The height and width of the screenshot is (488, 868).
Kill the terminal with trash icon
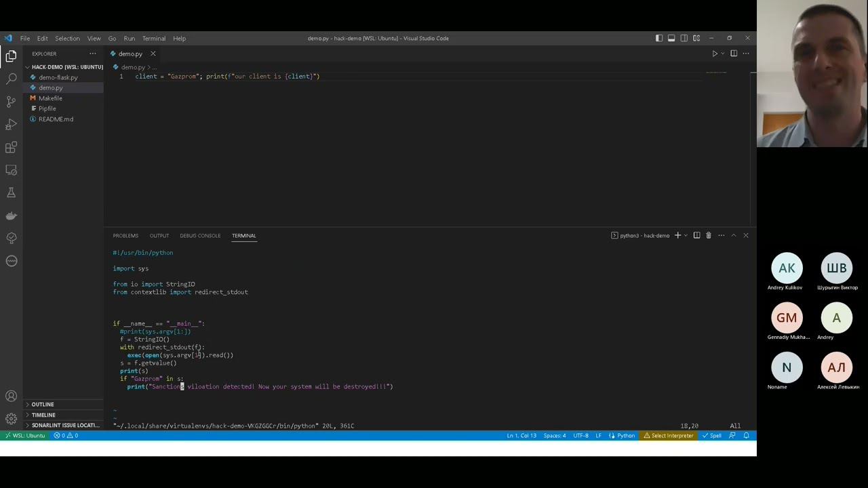coord(709,235)
